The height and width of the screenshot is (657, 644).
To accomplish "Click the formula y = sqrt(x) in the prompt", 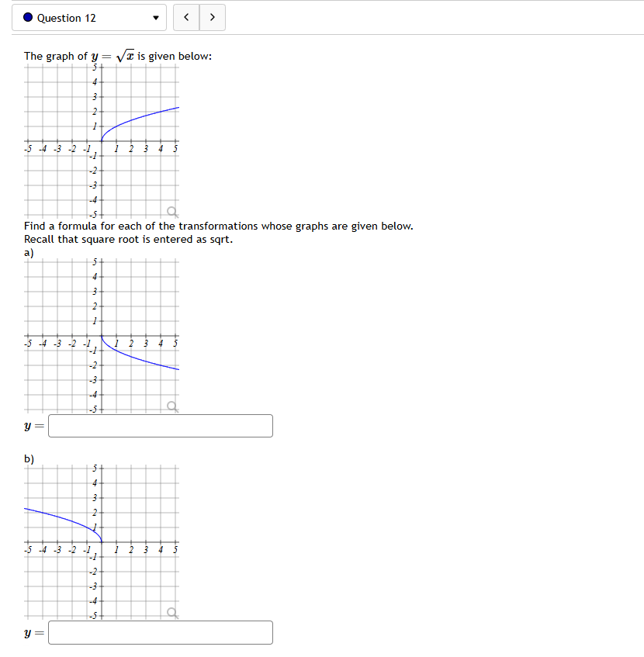I will 109,55.
